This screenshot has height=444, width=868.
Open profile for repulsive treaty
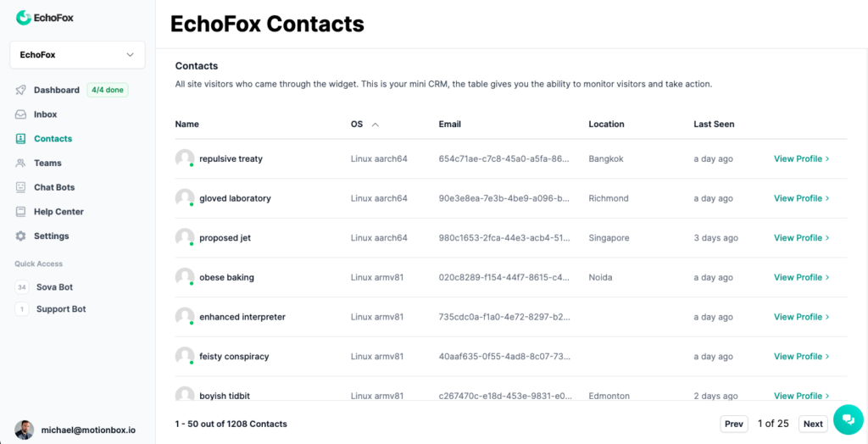pos(801,158)
